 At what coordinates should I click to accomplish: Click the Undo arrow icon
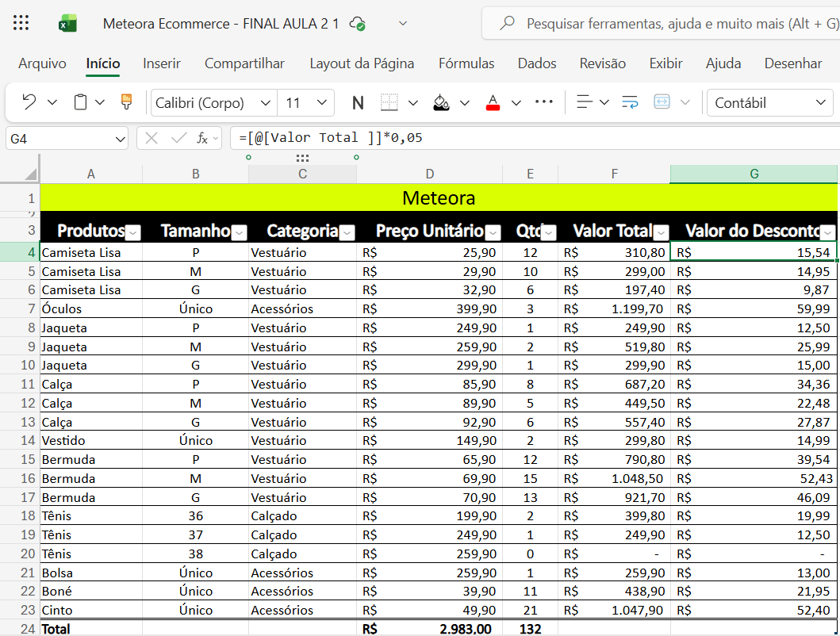29,102
